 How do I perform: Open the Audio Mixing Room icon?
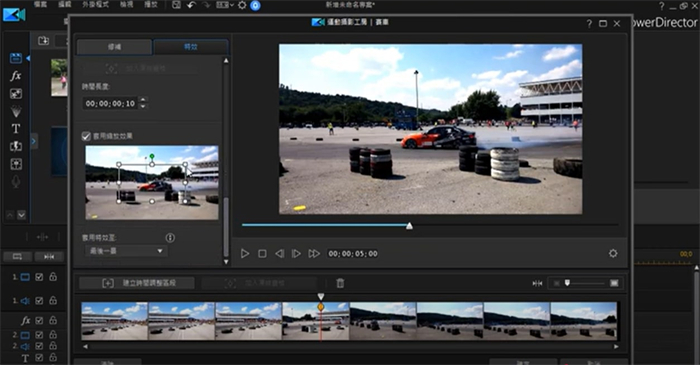coord(16,164)
